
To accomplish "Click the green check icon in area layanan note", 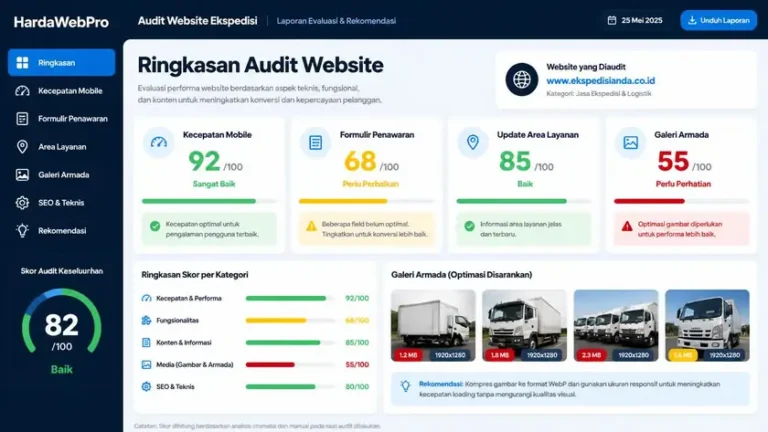I will click(x=469, y=226).
